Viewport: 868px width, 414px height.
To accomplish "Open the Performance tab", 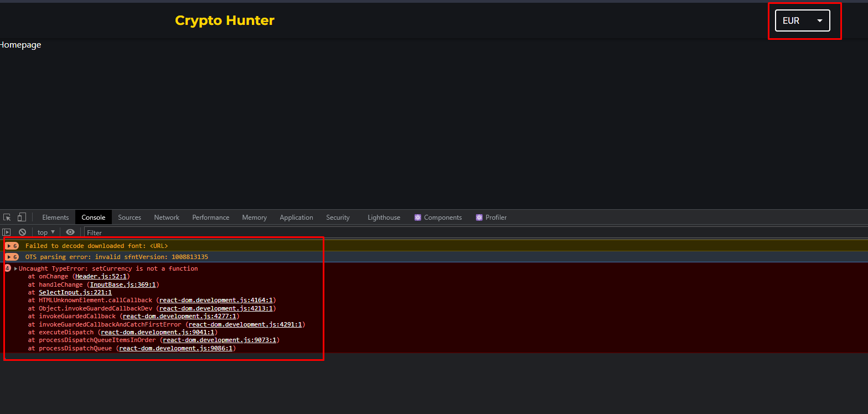I will pyautogui.click(x=211, y=218).
